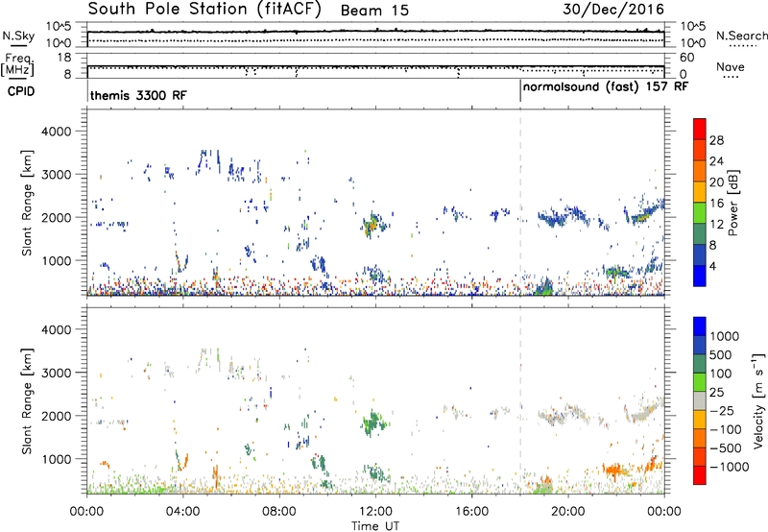
Task: Click the green 12:00 echo cluster near 1800 km, velocity panel
Action: (374, 423)
